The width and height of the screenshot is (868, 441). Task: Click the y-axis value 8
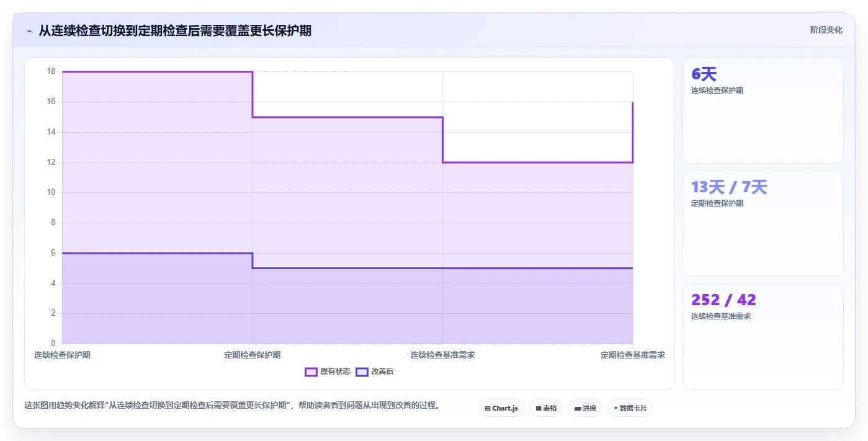click(x=53, y=223)
